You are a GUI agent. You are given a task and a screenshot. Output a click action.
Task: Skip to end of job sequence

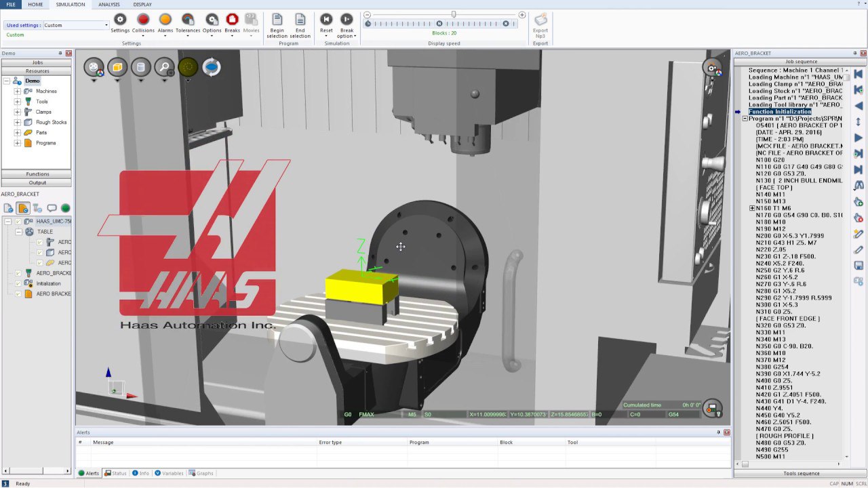[x=859, y=169]
